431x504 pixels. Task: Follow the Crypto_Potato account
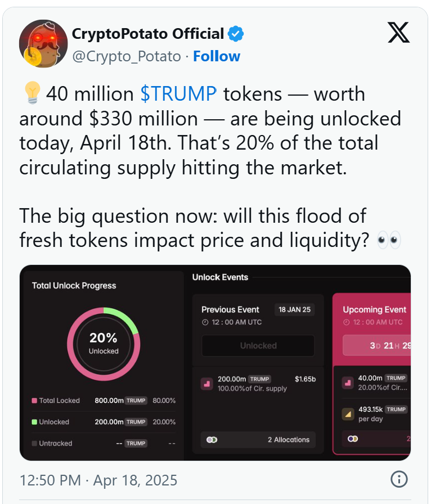click(217, 56)
